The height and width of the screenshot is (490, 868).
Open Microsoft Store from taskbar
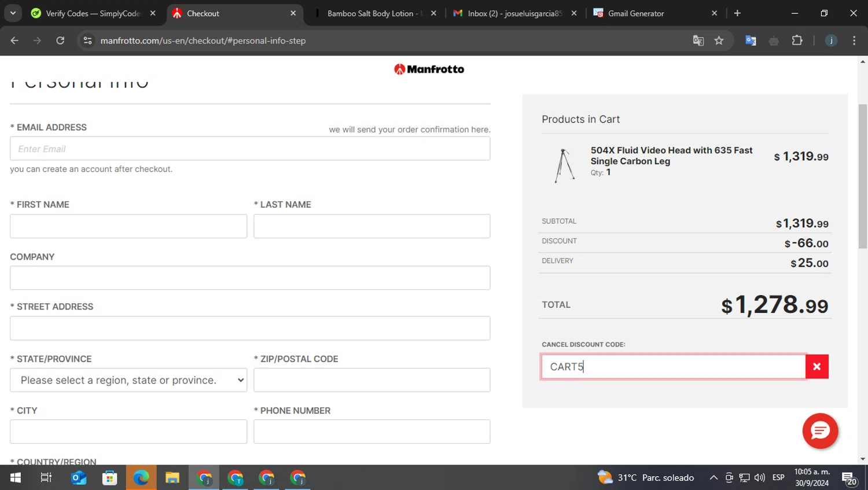tap(110, 477)
